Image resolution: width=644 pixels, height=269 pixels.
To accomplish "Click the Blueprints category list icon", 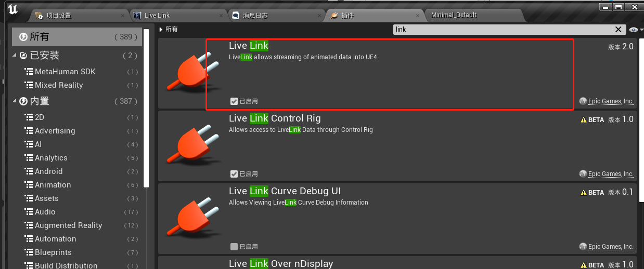I will [29, 252].
